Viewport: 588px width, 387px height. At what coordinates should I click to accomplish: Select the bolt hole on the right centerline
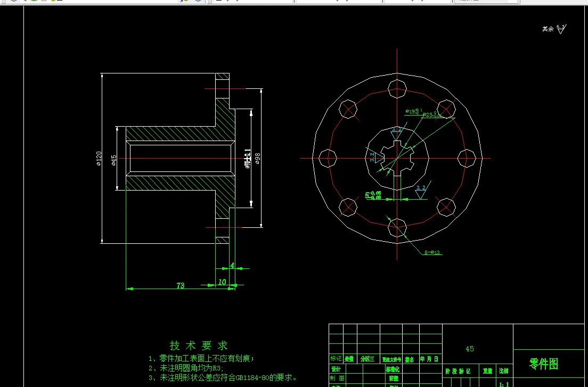[467, 158]
